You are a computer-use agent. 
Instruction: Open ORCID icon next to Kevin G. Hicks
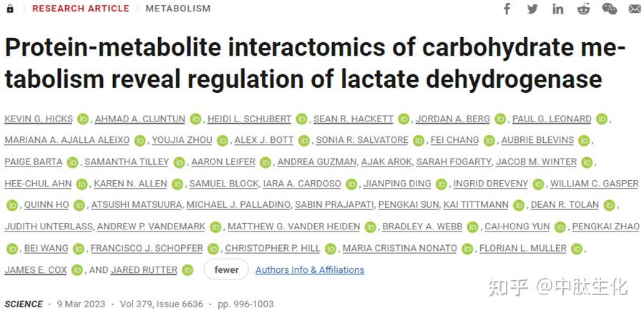[x=83, y=119]
